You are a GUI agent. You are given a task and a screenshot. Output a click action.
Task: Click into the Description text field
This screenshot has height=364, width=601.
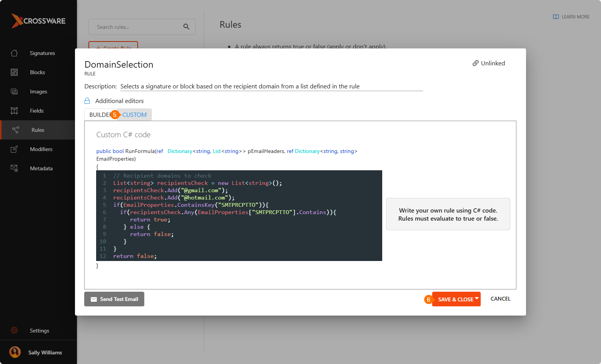[x=271, y=86]
